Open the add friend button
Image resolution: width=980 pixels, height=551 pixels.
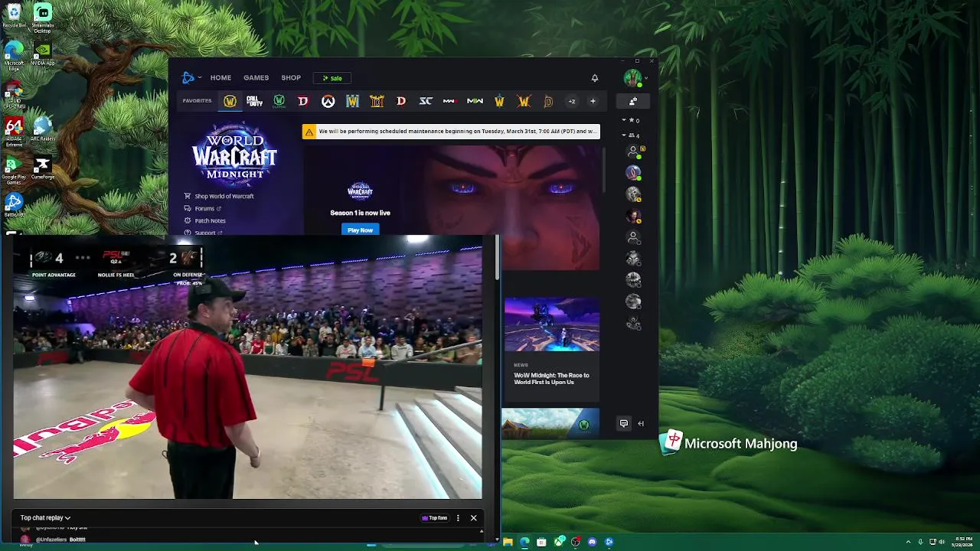coord(633,101)
